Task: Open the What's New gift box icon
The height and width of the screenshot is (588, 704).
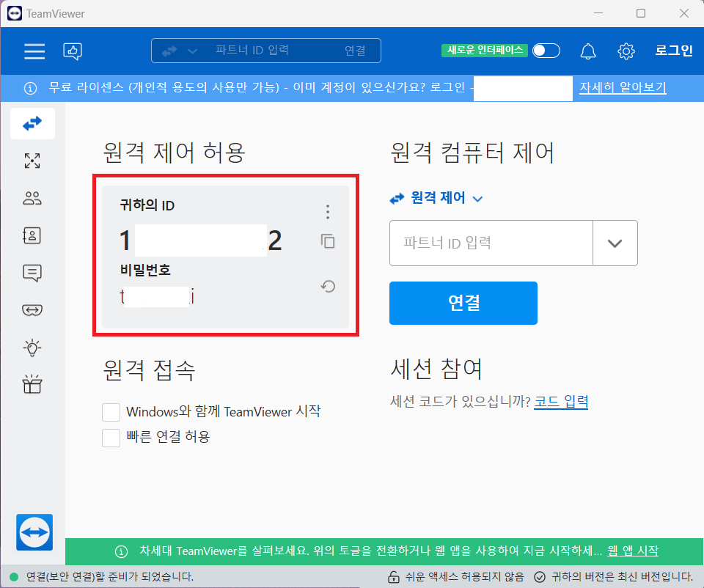Action: coord(32,384)
